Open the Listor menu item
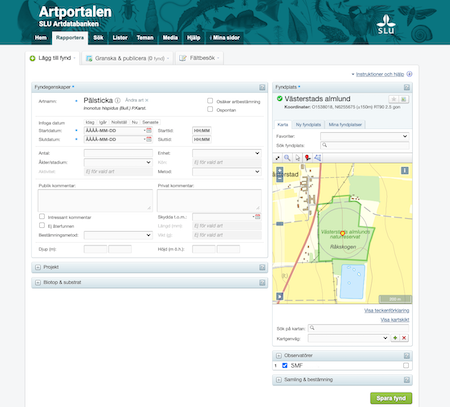Image resolution: width=450 pixels, height=407 pixels. (x=120, y=38)
